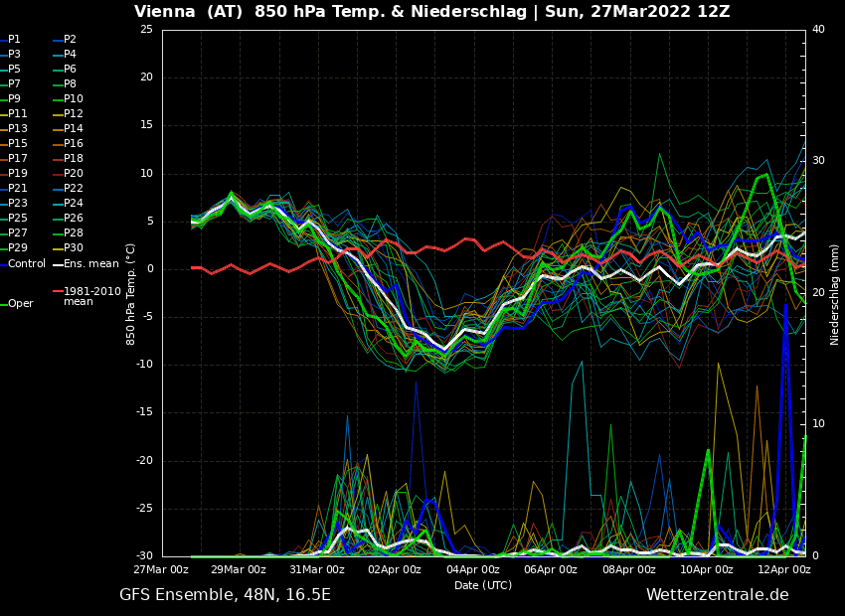Click the P29 legend entry

tap(17, 248)
